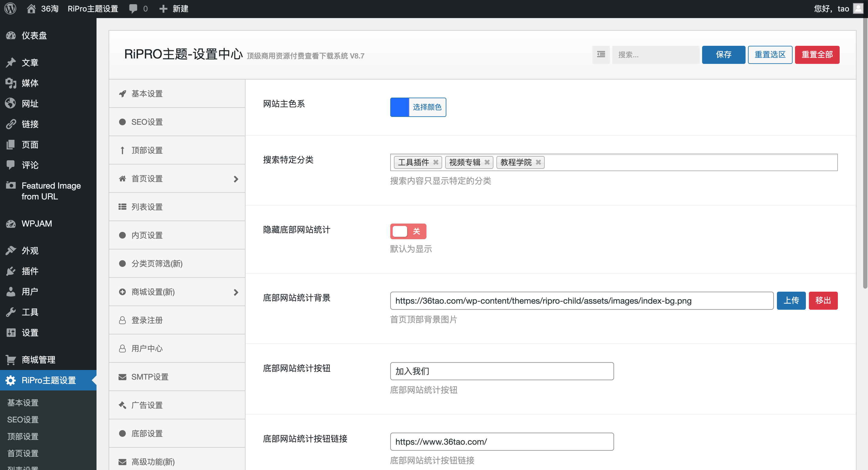
Task: Click the gear icon for RiPro主题设置
Action: [11, 380]
